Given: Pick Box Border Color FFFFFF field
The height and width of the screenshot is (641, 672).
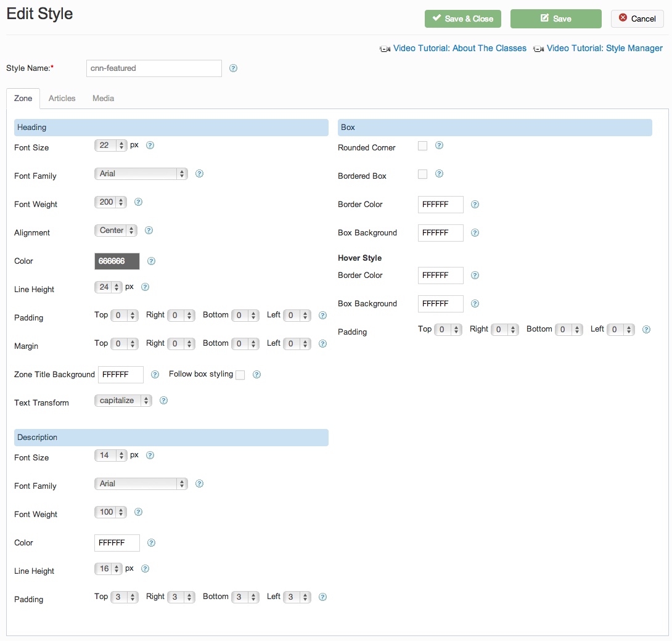Looking at the screenshot, I should click(x=441, y=205).
